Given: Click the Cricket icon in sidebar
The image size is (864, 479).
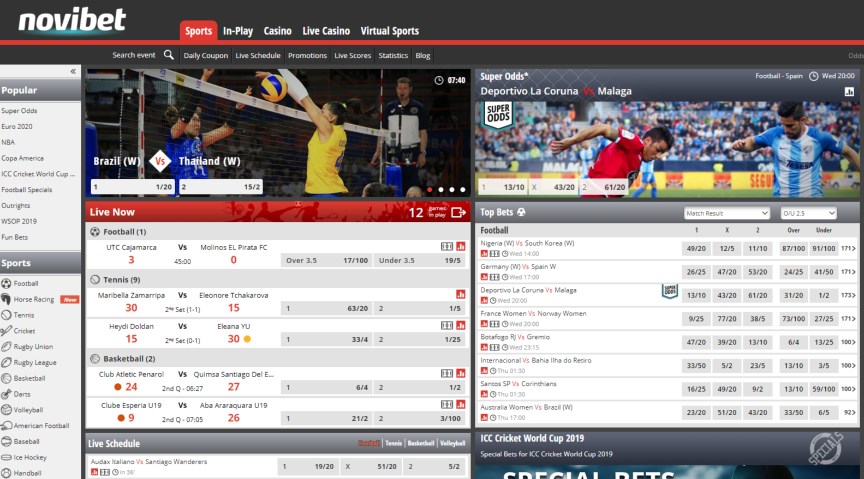Looking at the screenshot, I should click(6, 331).
